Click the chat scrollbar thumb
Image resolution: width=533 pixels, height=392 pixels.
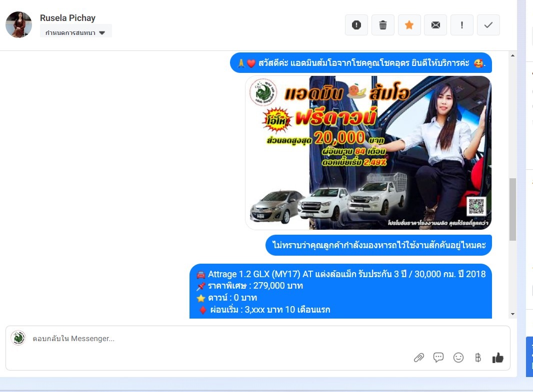pyautogui.click(x=512, y=209)
